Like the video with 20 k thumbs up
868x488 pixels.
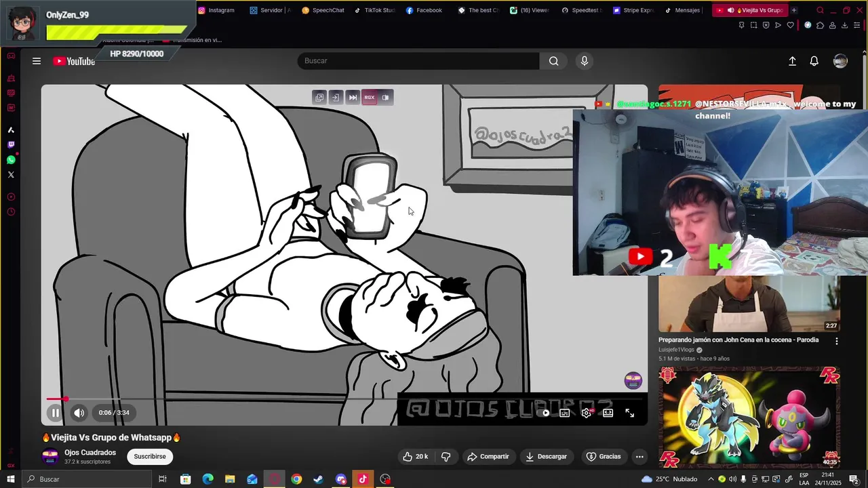tap(415, 457)
